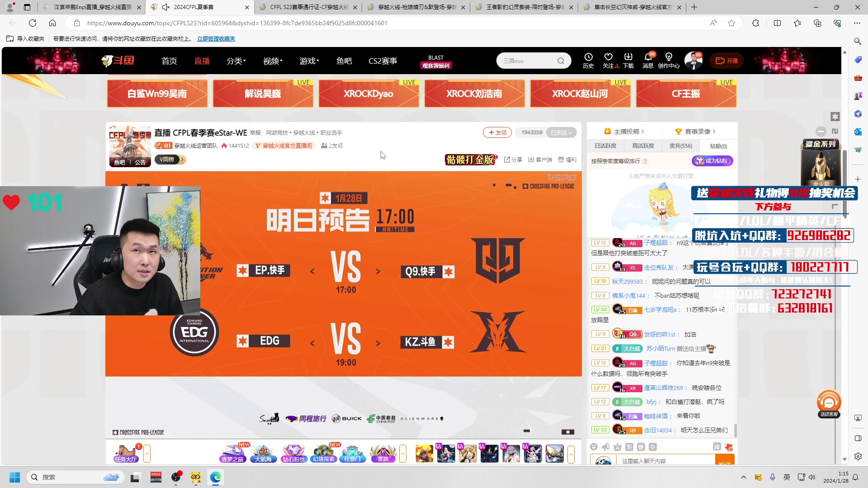Click the 开播 start streaming button
Viewport: 868px width, 488px height.
pyautogui.click(x=726, y=61)
